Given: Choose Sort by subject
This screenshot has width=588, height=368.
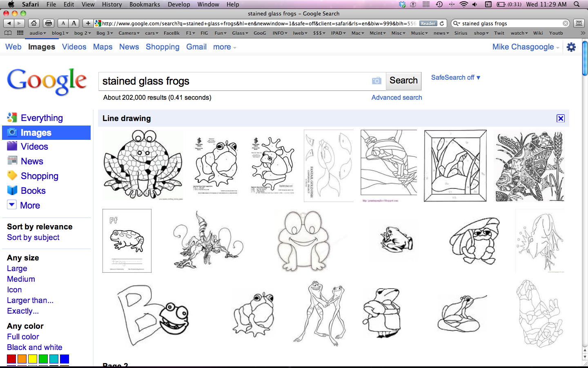Looking at the screenshot, I should 33,237.
